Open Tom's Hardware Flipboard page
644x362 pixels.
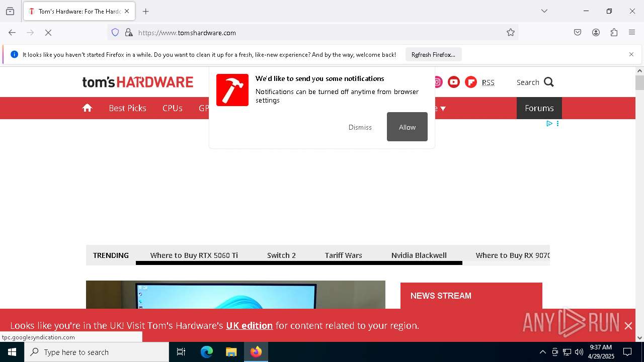coord(471,82)
